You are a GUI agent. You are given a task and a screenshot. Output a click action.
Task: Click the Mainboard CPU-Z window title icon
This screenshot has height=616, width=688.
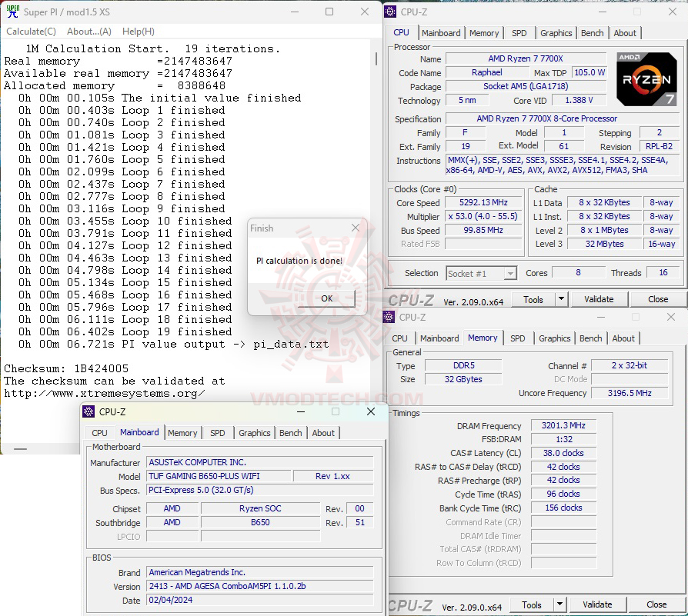click(x=89, y=411)
